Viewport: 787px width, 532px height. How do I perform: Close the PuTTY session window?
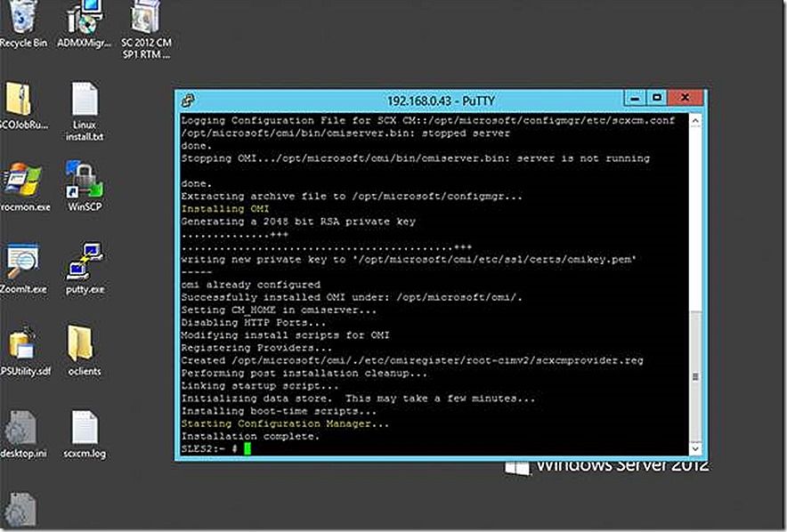tap(686, 98)
